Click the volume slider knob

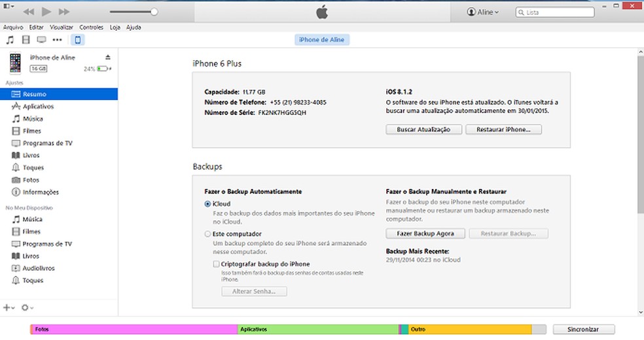[154, 12]
